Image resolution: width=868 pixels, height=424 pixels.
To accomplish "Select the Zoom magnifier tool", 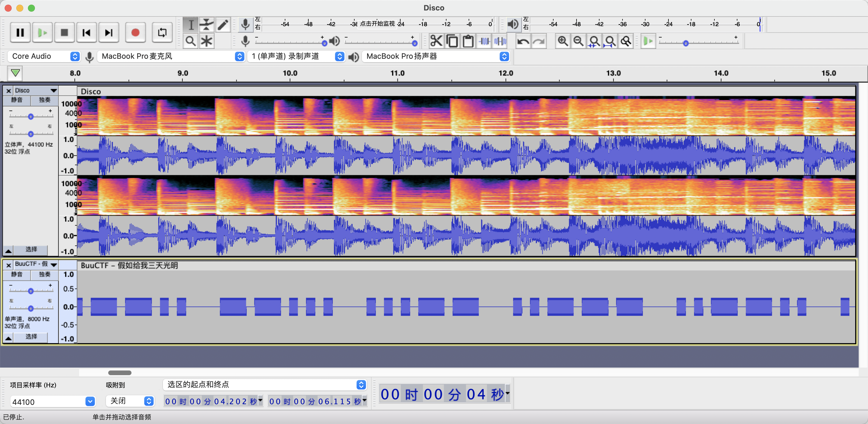I will click(191, 41).
